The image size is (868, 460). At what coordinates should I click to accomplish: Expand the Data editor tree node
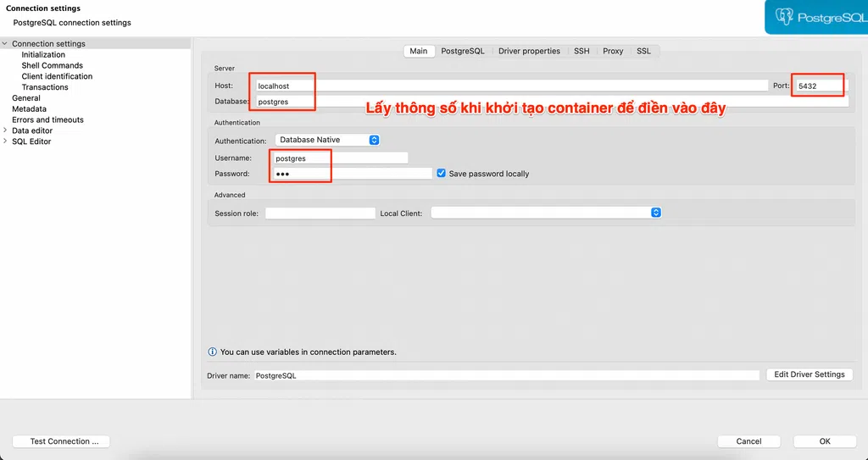pyautogui.click(x=5, y=130)
